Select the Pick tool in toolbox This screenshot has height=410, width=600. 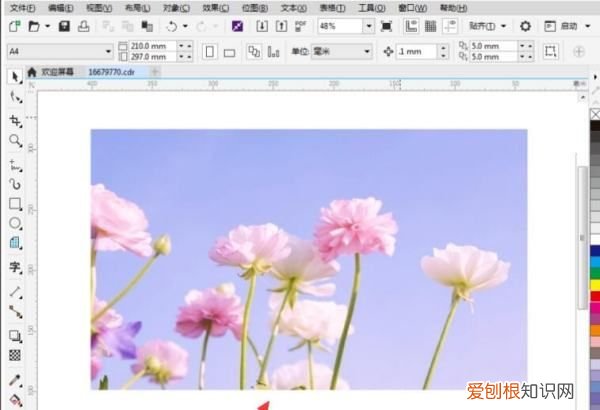15,77
